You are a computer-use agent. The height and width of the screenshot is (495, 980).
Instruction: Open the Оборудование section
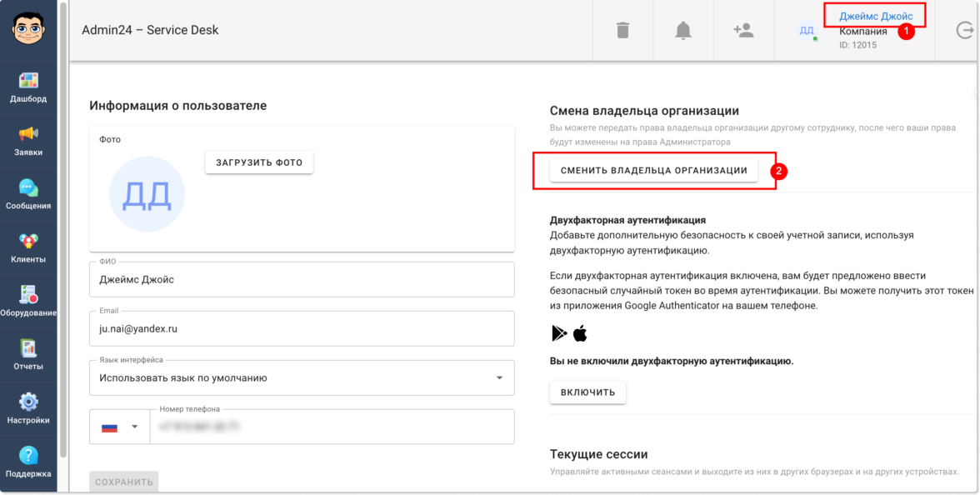pyautogui.click(x=28, y=302)
